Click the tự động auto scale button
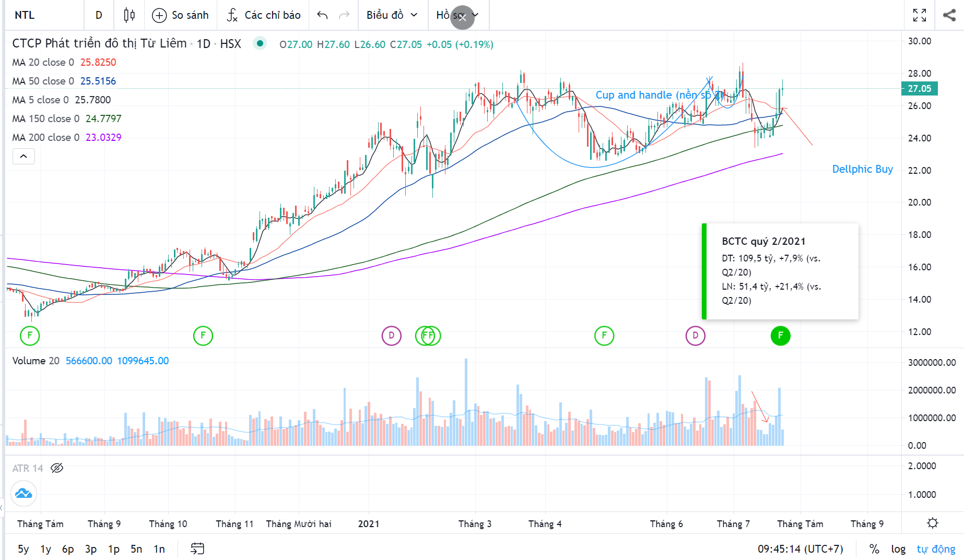Image resolution: width=964 pixels, height=560 pixels. pos(935,549)
